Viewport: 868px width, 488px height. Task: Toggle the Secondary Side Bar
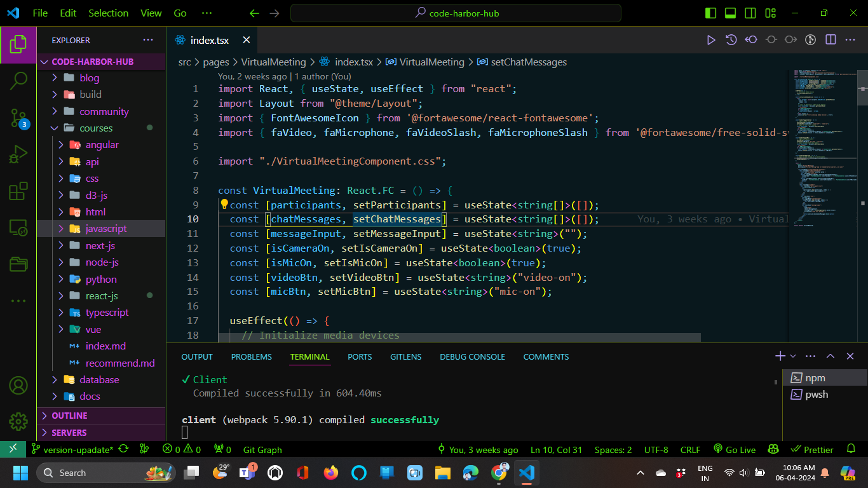tap(750, 13)
